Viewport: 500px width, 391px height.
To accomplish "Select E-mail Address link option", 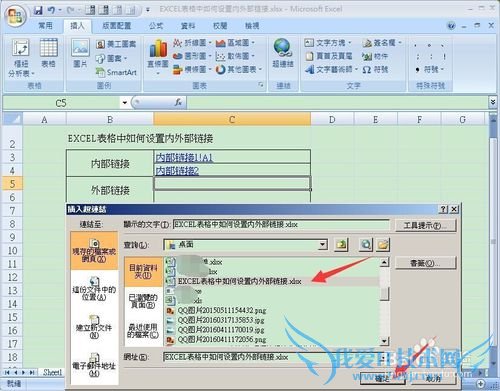I will point(94,365).
